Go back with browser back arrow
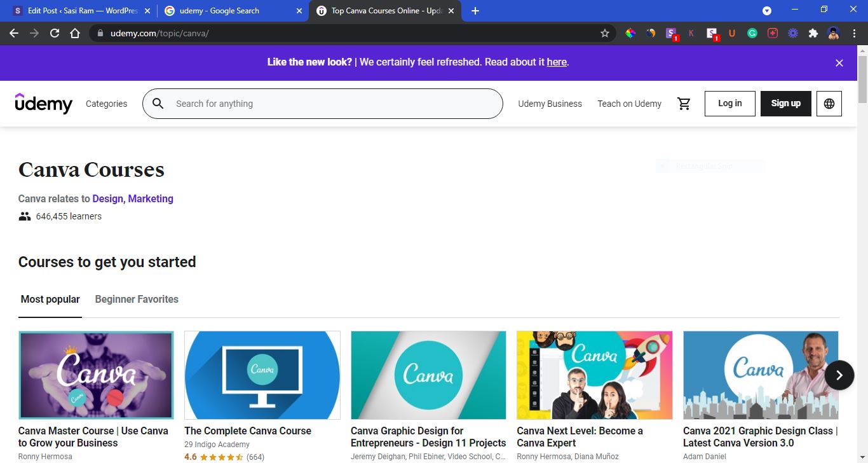This screenshot has height=463, width=868. 14,33
